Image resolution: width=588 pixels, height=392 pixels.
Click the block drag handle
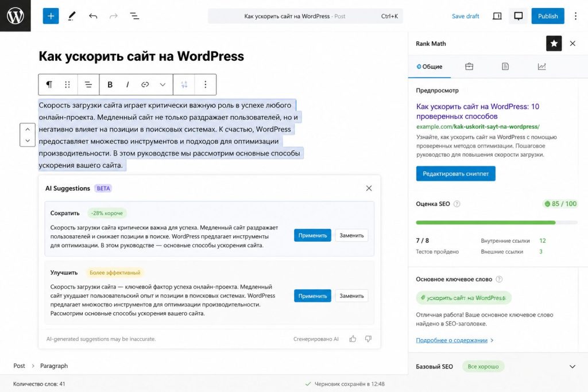coord(67,84)
